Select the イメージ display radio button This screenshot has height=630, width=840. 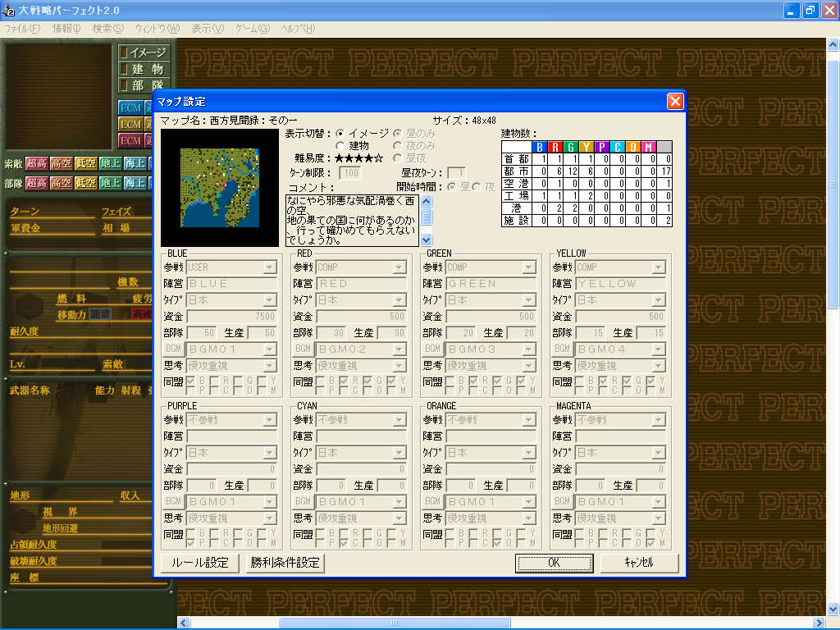[x=340, y=133]
